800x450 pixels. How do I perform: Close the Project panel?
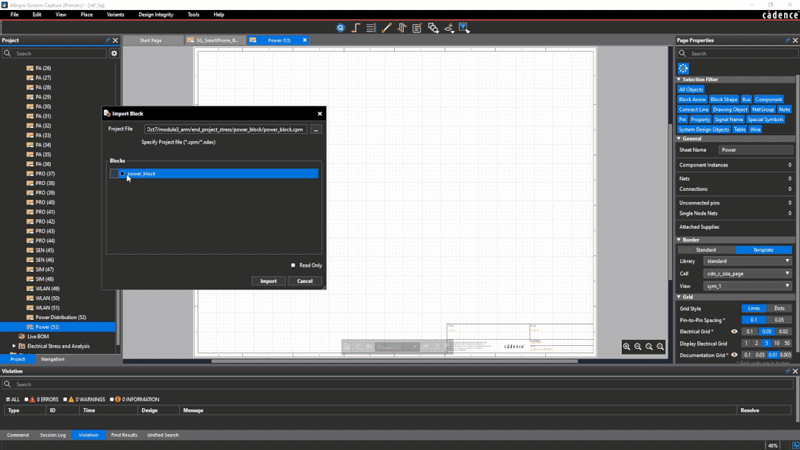click(x=115, y=40)
